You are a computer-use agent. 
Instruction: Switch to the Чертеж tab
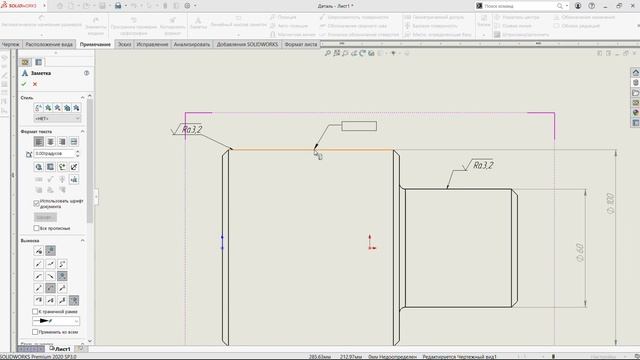pos(10,44)
